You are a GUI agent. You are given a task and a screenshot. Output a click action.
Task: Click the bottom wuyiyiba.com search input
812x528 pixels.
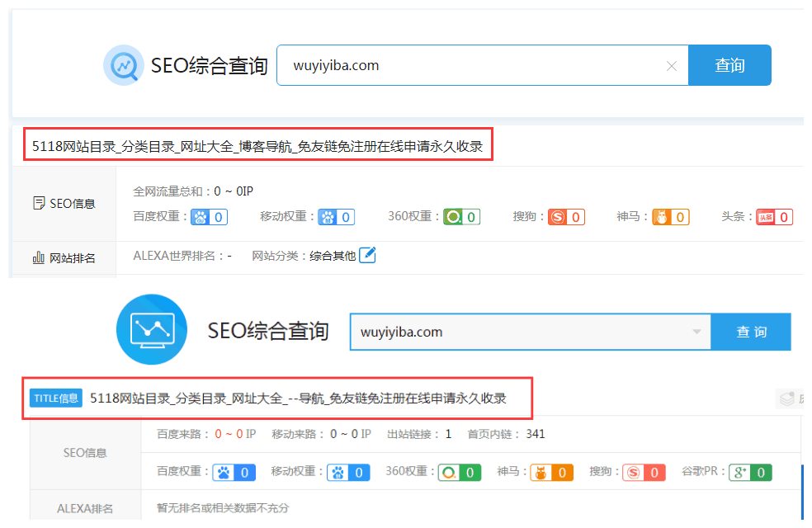pos(531,332)
